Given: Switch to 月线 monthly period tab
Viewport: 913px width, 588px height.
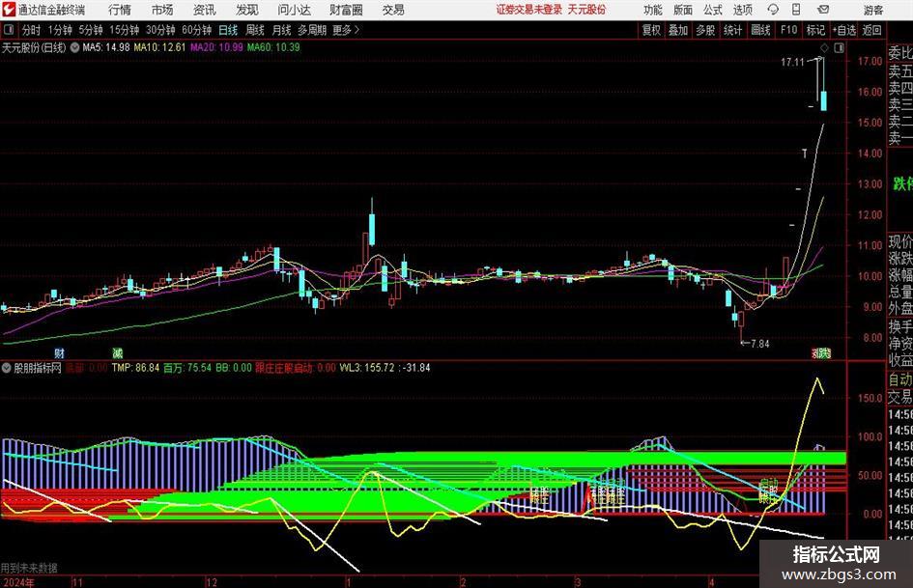Looking at the screenshot, I should pyautogui.click(x=282, y=30).
